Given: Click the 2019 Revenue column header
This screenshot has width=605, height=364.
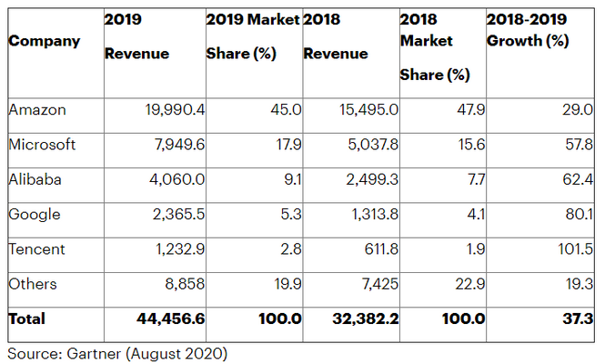Looking at the screenshot, I should point(136,36).
